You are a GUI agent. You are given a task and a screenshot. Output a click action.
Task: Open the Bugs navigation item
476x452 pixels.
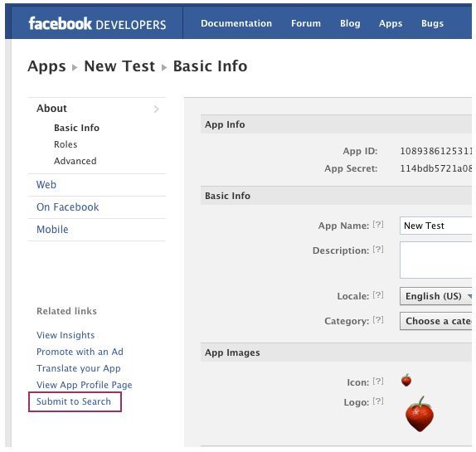pyautogui.click(x=432, y=23)
